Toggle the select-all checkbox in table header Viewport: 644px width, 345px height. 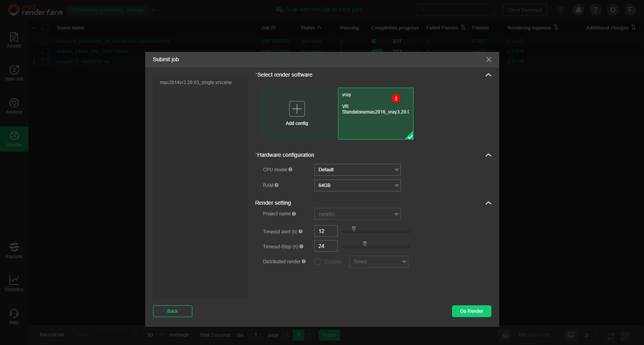click(45, 28)
